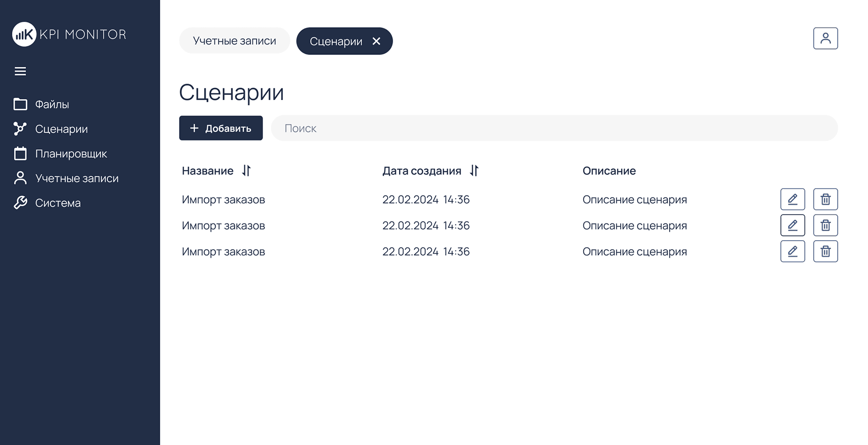This screenshot has height=445, width=868.
Task: Click the Добавить button
Action: coord(221,128)
